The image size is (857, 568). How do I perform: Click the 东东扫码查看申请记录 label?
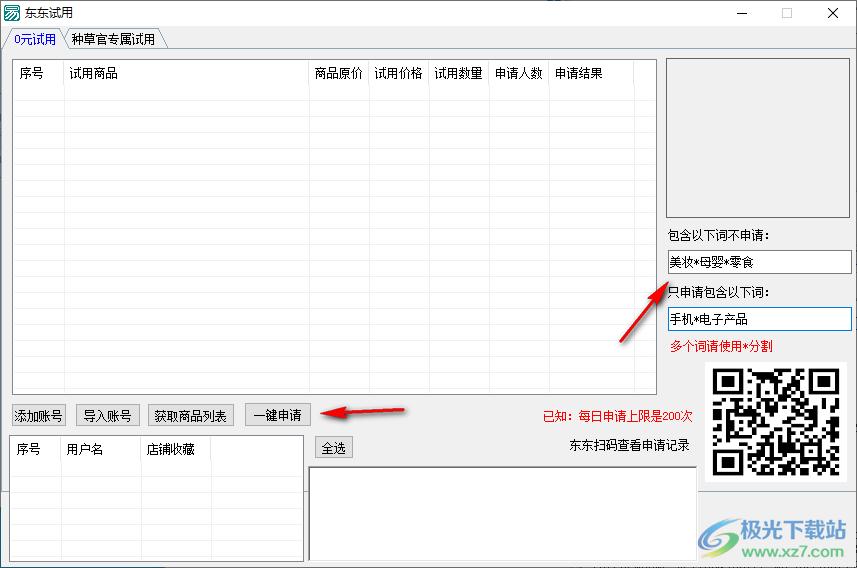(629, 446)
